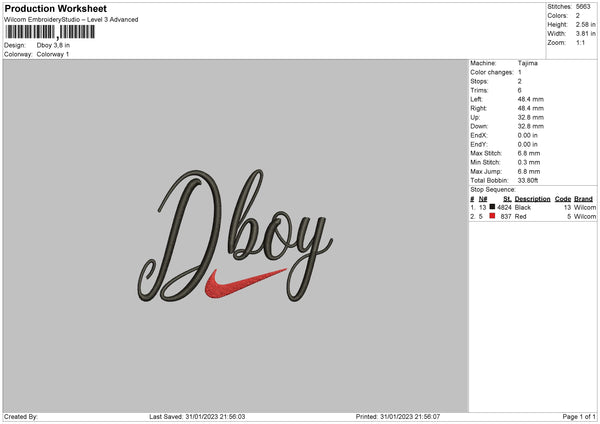The height and width of the screenshot is (424, 600).
Task: Click the 'Max Jump:' label
Action: click(486, 171)
